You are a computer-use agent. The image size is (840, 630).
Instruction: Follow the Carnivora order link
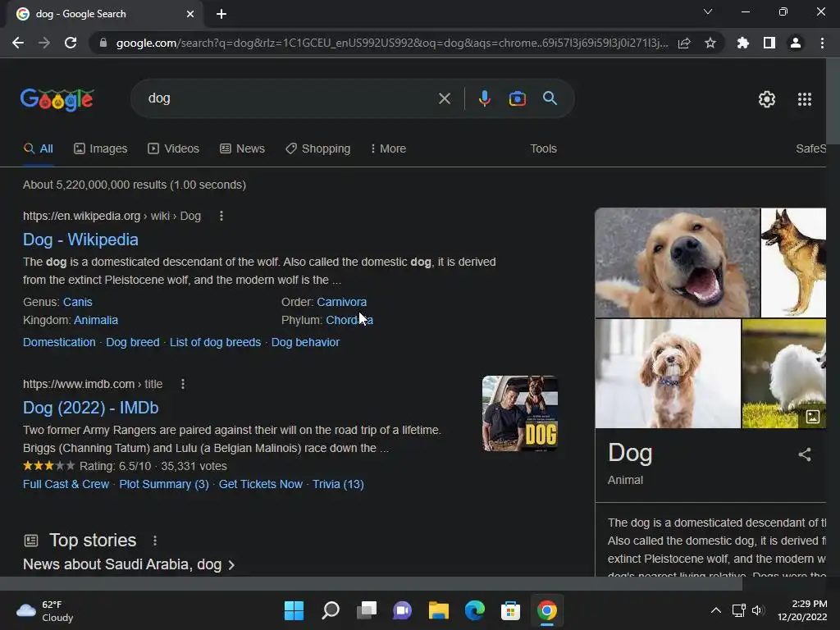[342, 302]
